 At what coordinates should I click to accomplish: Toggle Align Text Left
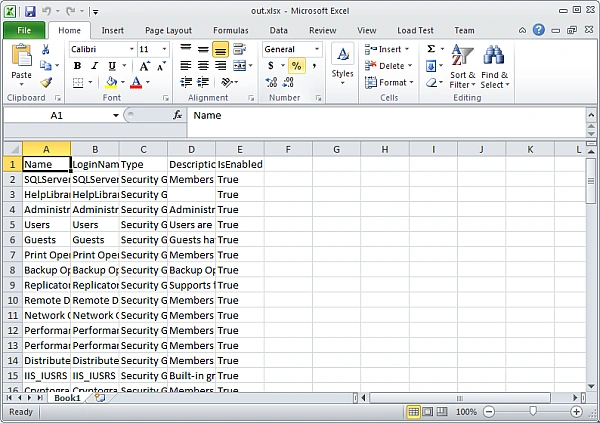pos(186,66)
